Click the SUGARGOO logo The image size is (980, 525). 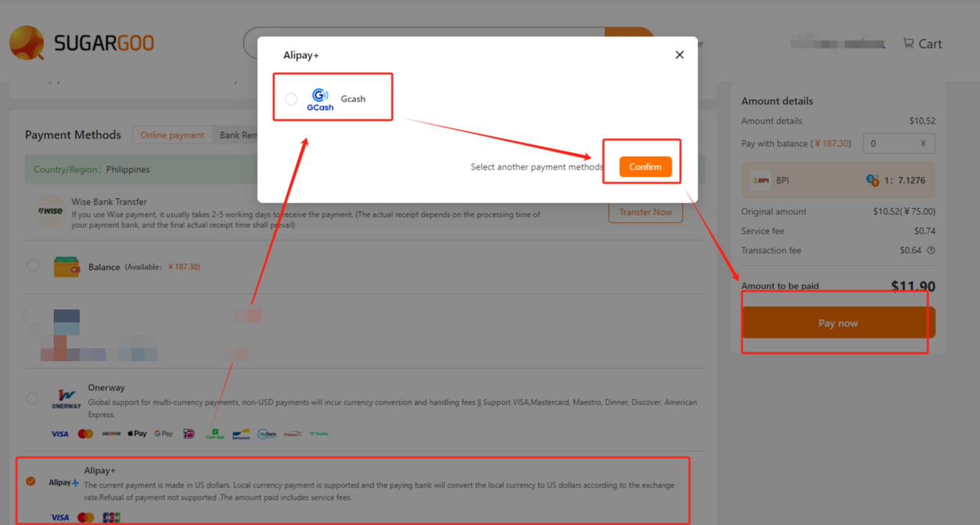[x=81, y=43]
